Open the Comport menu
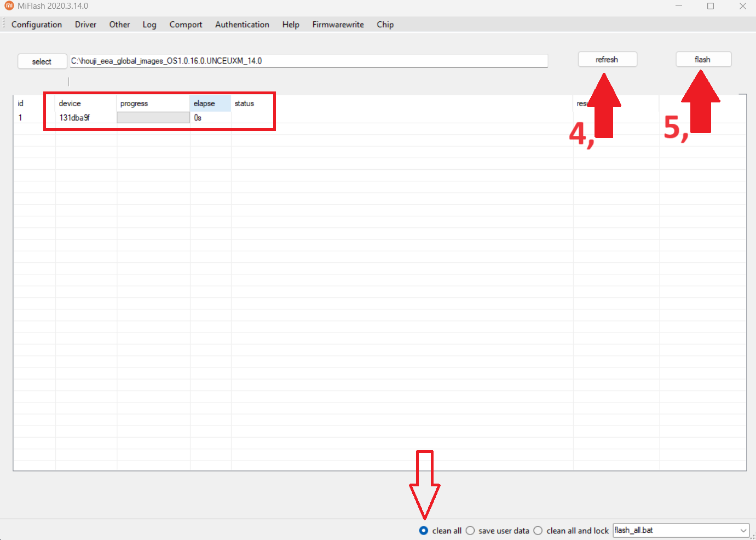 tap(186, 25)
